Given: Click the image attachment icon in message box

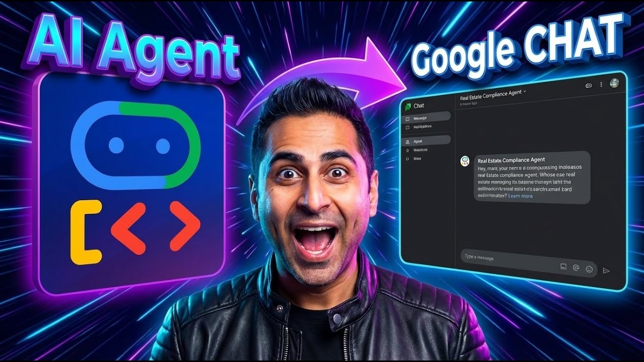Looking at the screenshot, I should (x=563, y=267).
